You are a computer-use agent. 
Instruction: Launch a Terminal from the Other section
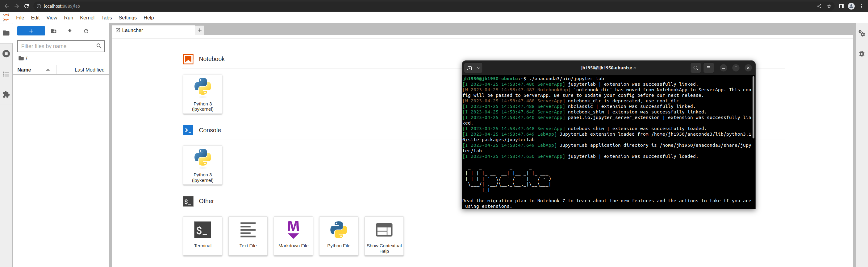(x=202, y=236)
